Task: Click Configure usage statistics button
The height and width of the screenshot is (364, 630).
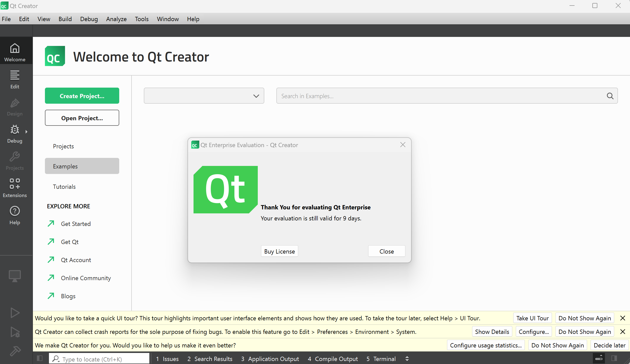Action: [x=486, y=345]
